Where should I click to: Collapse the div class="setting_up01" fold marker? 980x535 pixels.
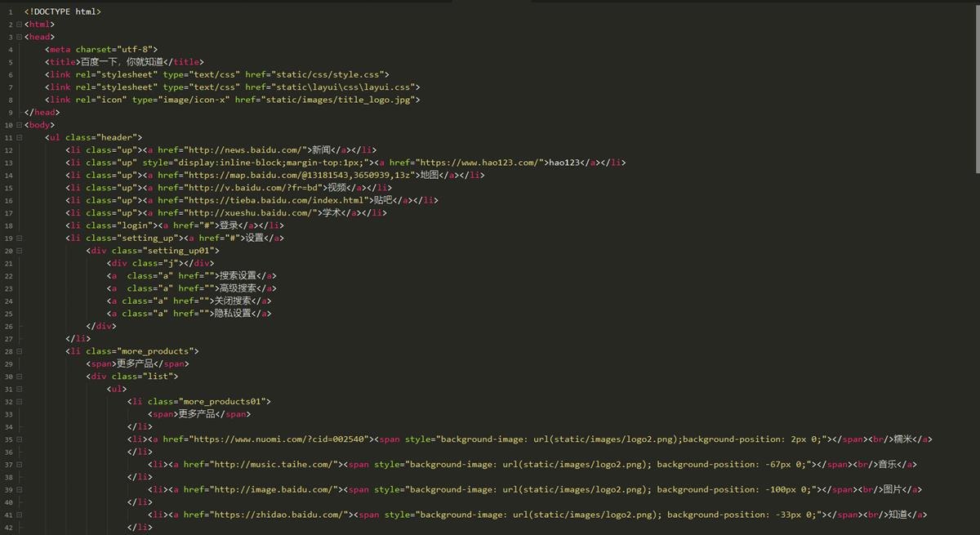pos(19,251)
